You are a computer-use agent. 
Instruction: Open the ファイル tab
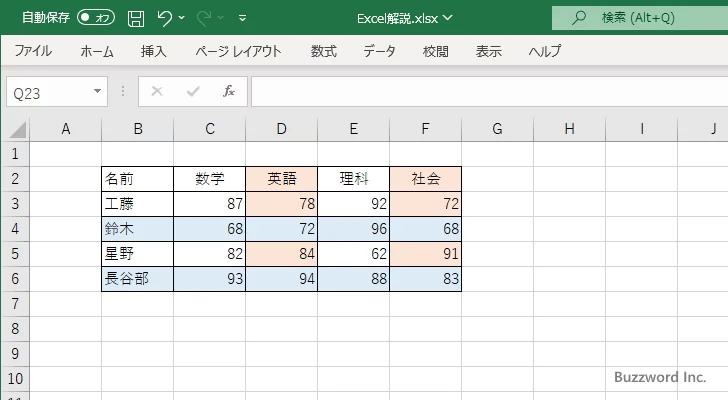click(x=33, y=51)
